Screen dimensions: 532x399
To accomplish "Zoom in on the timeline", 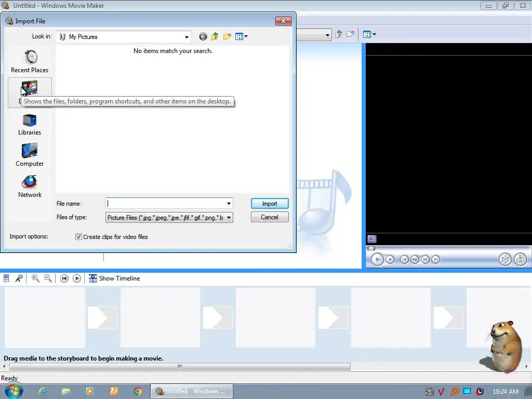I will coord(35,278).
